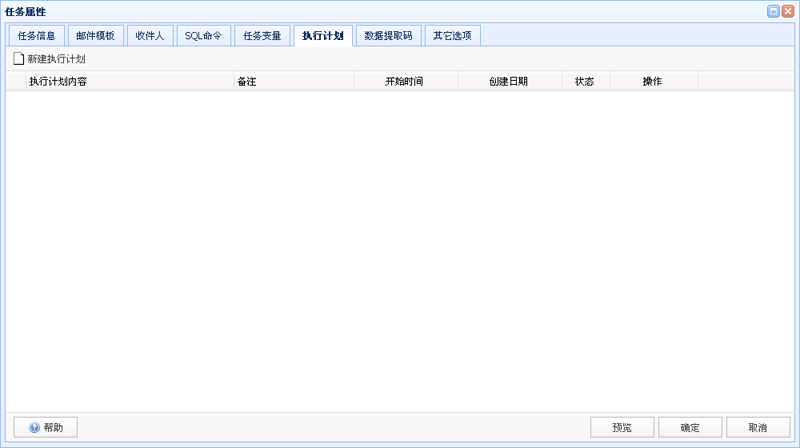Click the help question mark icon

click(34, 427)
